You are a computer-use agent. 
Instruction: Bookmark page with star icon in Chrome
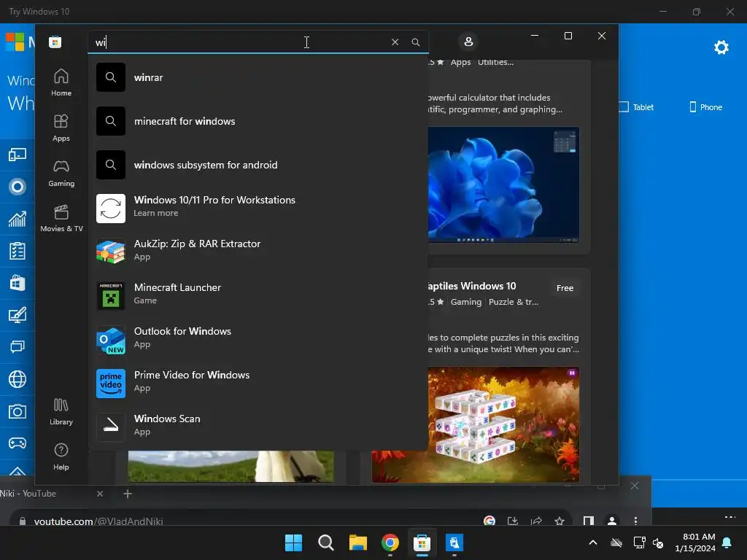click(560, 521)
